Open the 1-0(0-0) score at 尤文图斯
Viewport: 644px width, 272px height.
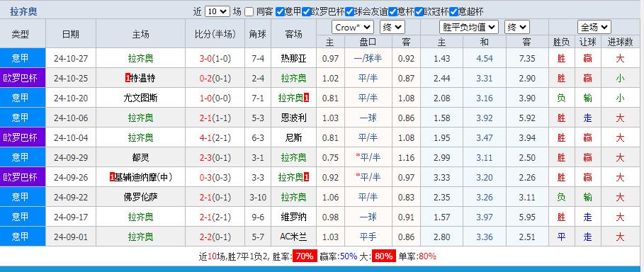(x=215, y=98)
